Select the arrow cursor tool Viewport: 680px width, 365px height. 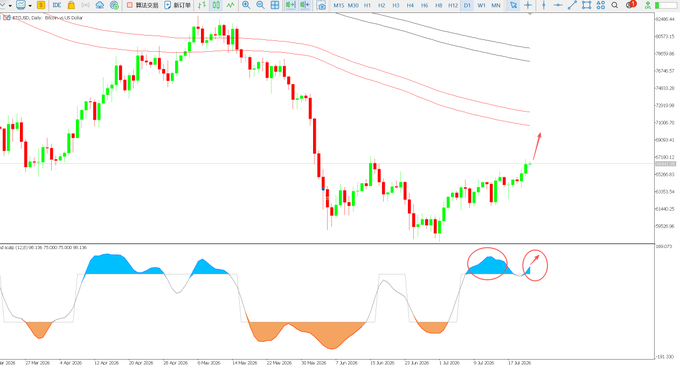pyautogui.click(x=513, y=5)
